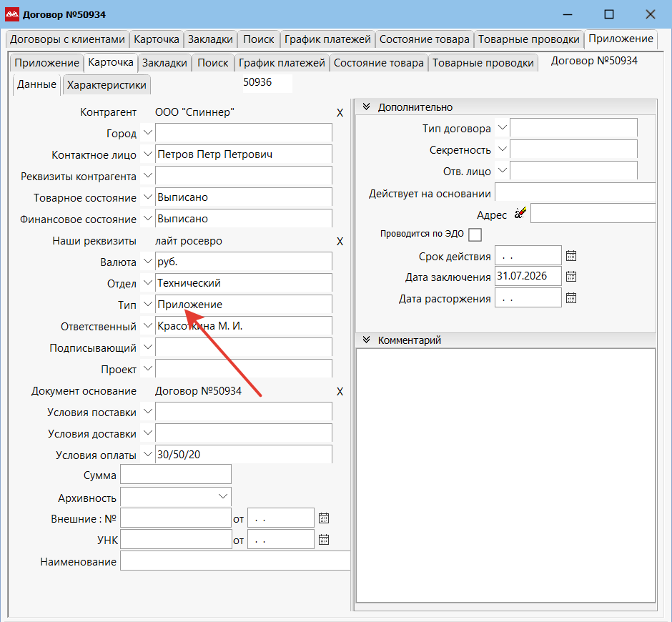Open the Дата расторжения calendar picker
672x622 pixels.
click(571, 298)
